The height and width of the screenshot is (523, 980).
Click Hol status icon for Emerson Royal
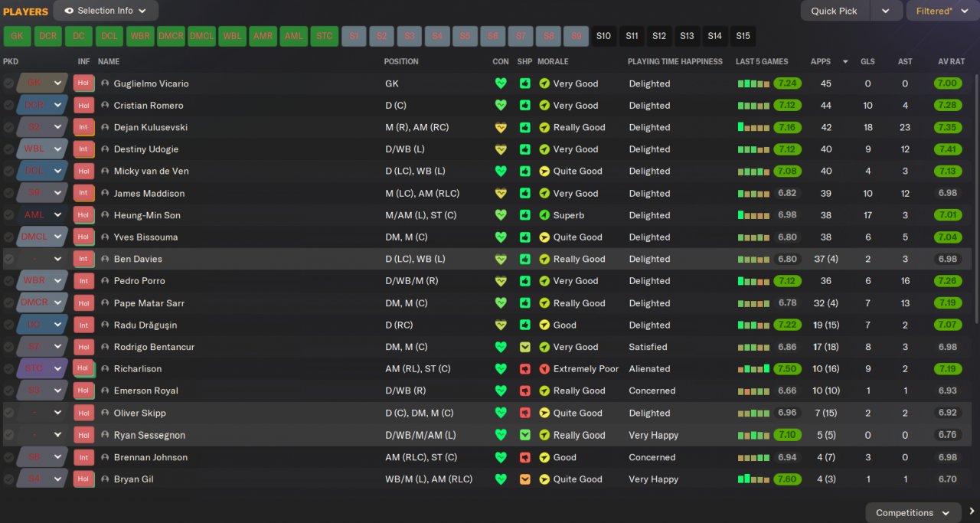tap(83, 391)
